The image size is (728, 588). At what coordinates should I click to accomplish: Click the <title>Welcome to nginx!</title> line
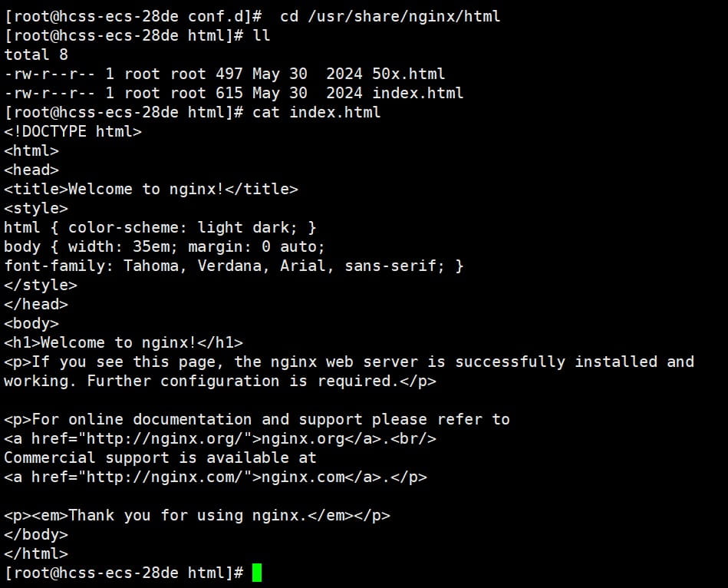coord(151,189)
